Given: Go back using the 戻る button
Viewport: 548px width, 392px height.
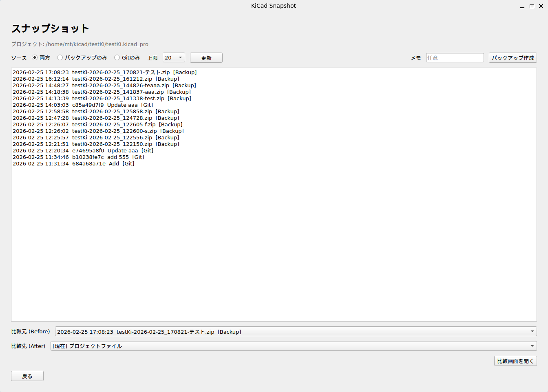Looking at the screenshot, I should (27, 376).
